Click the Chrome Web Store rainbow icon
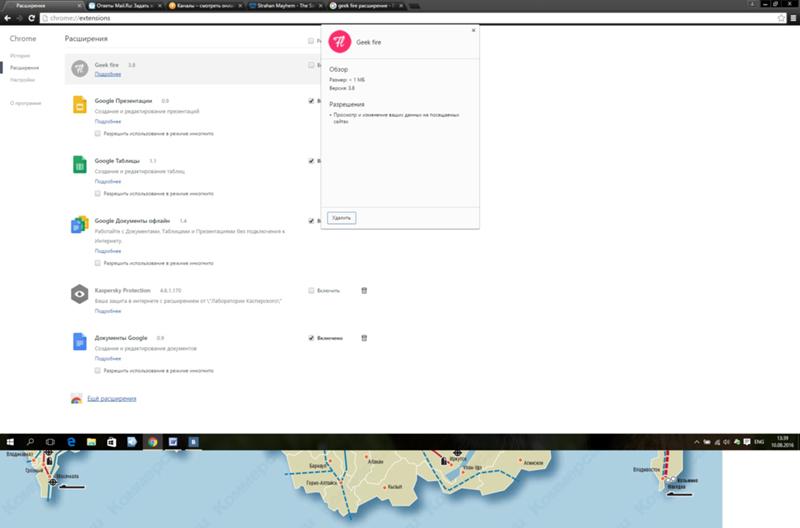The height and width of the screenshot is (528, 800). 77,399
